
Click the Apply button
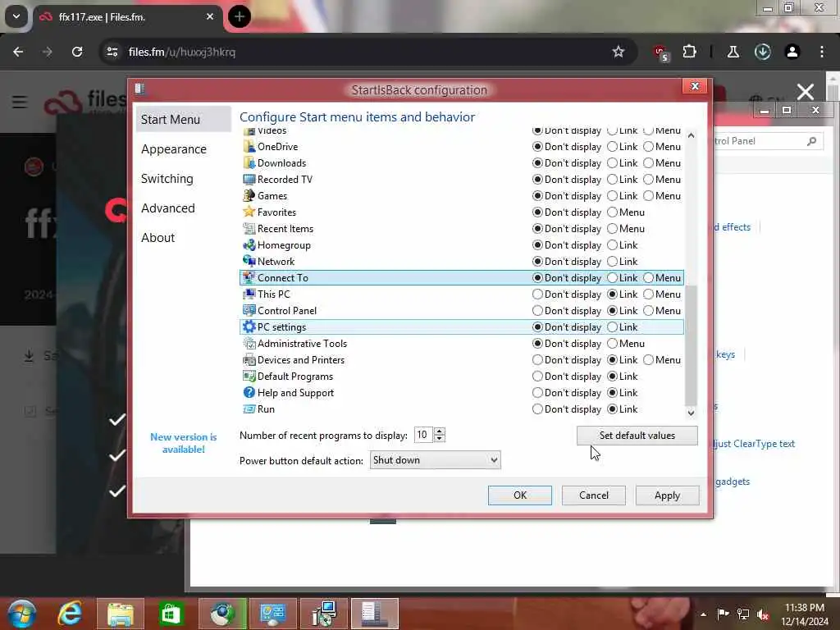[x=667, y=495]
